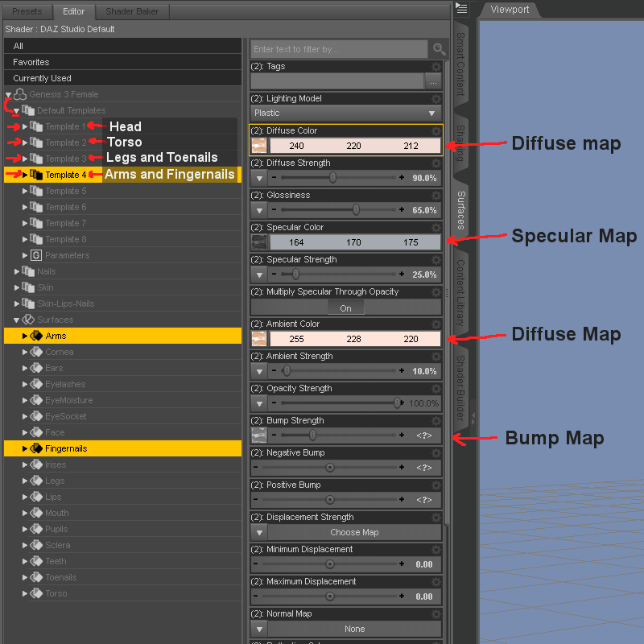644x644 pixels.
Task: Click None button under Normal Map
Action: [354, 629]
